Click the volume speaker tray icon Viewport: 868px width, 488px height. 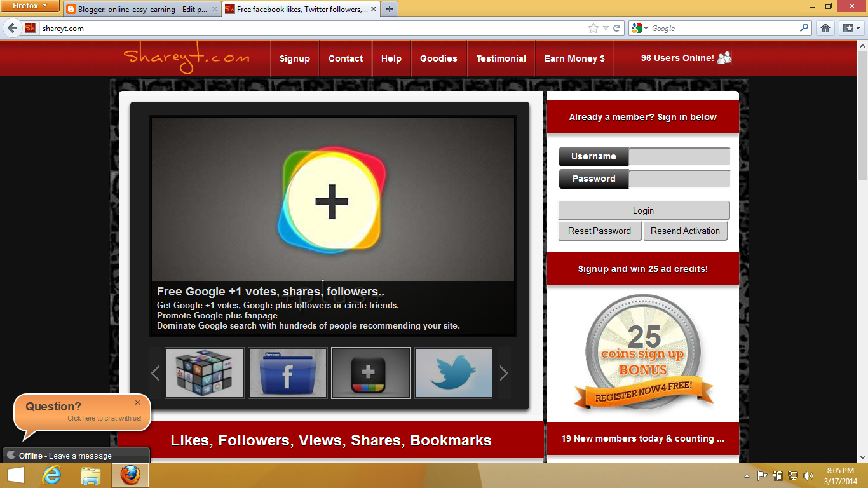coord(808,475)
